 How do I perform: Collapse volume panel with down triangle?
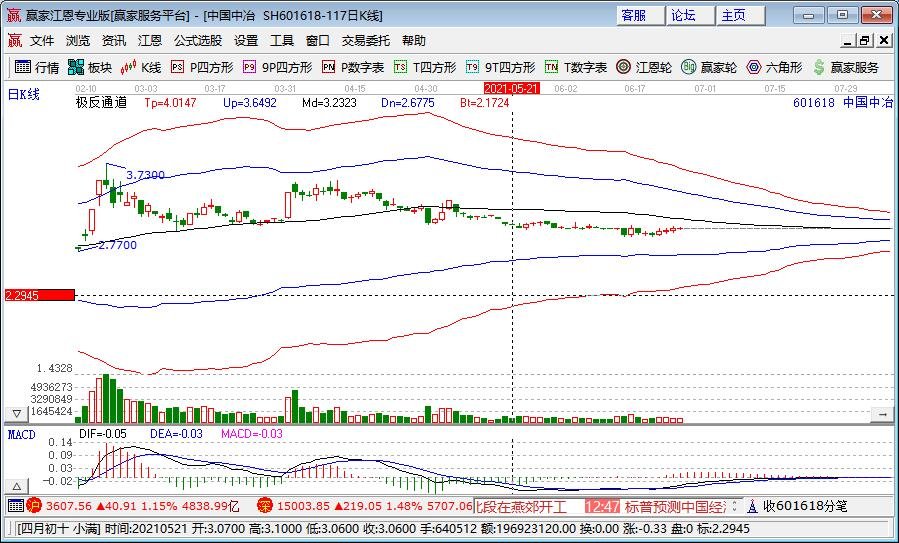(x=17, y=413)
